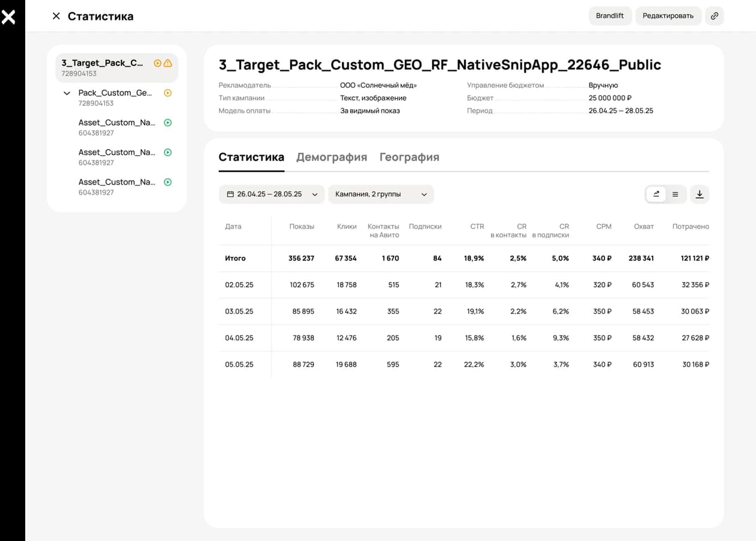
Task: Switch to the Статистика tab
Action: [251, 157]
